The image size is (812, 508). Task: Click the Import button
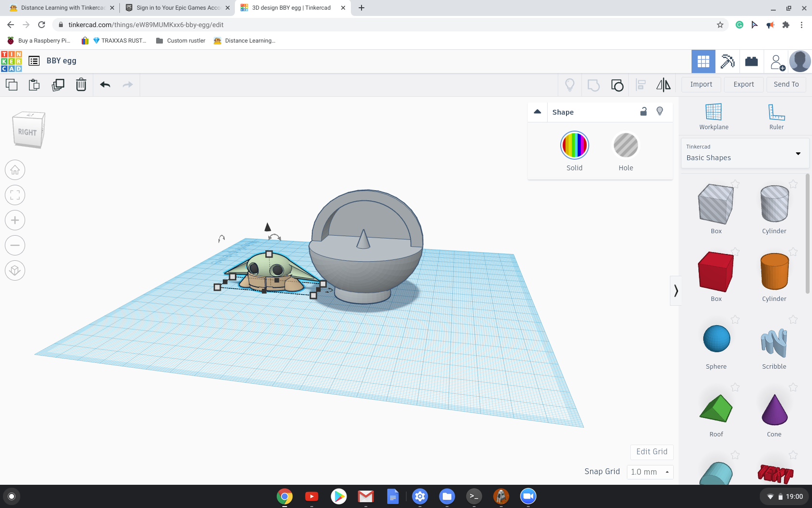click(x=701, y=84)
